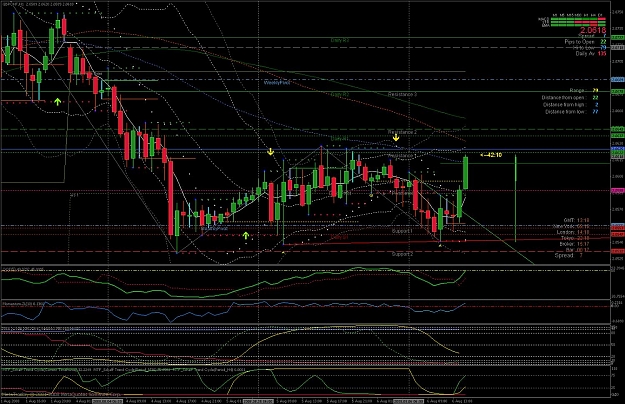This screenshot has width=625, height=404.
Task: Click the 6 Aug 09:00 time axis label
Action: point(437,401)
